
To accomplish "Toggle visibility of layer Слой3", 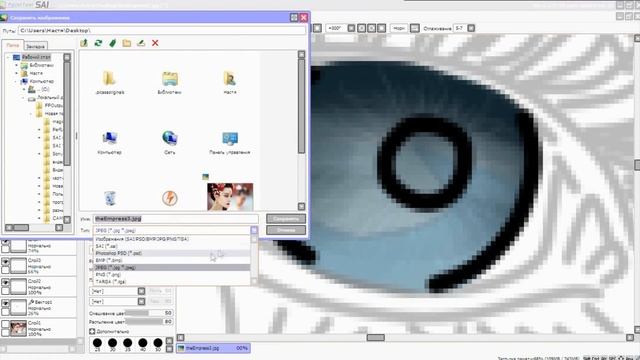I will click(5, 261).
